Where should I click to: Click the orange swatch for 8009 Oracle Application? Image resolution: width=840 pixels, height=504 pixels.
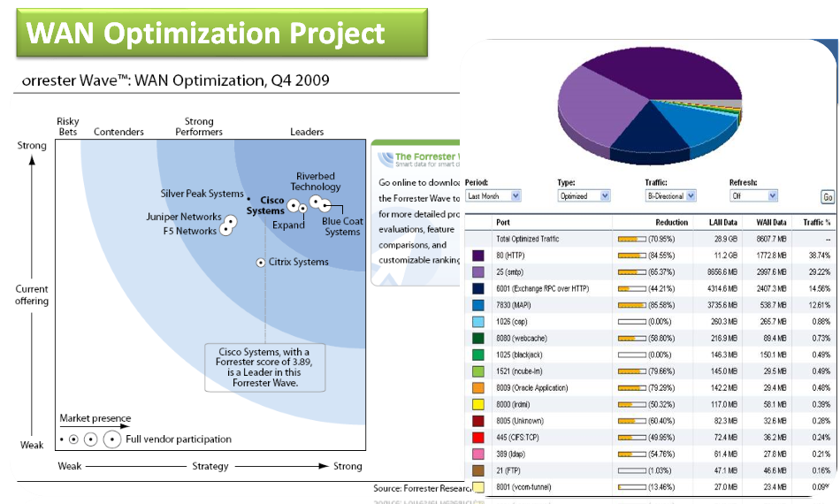click(477, 388)
